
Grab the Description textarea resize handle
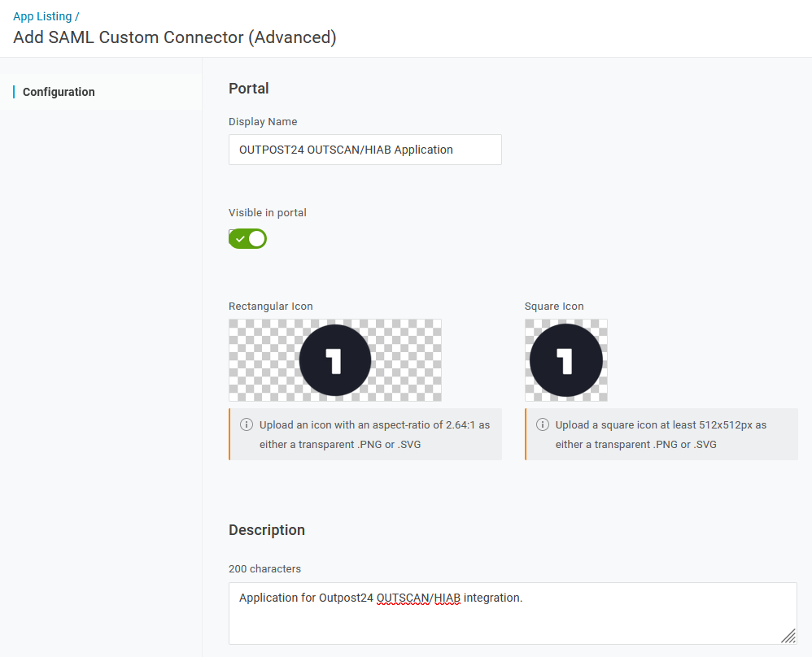[788, 637]
